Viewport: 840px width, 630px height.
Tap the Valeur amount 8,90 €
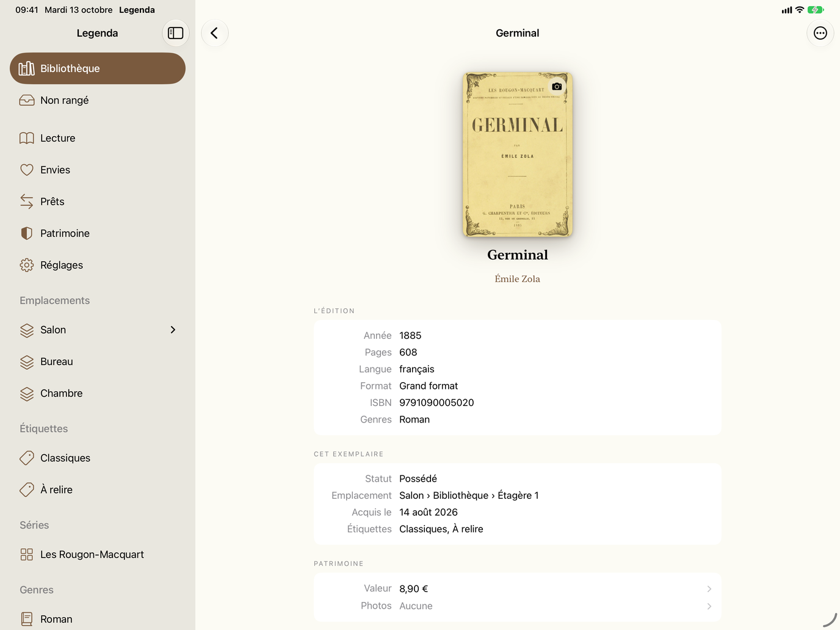414,589
